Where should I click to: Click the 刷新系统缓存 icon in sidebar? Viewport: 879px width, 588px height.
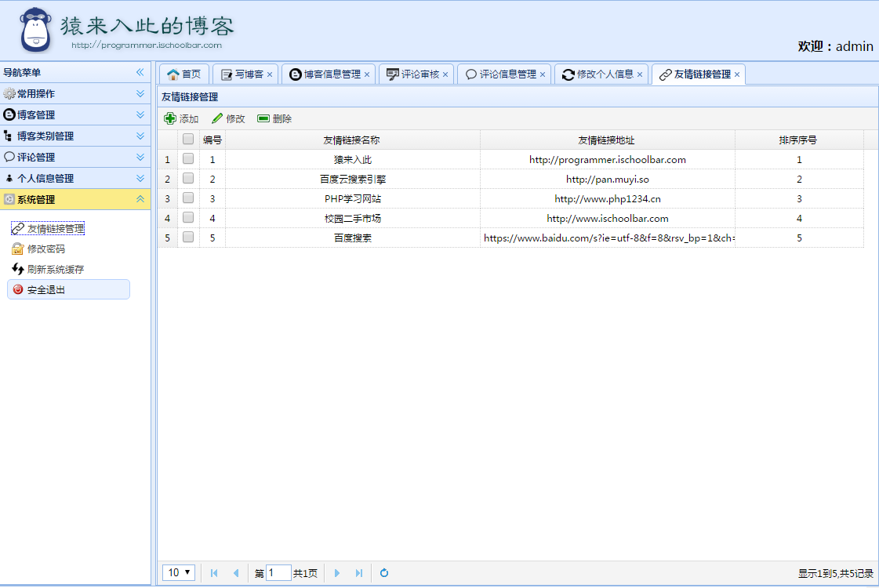[18, 270]
